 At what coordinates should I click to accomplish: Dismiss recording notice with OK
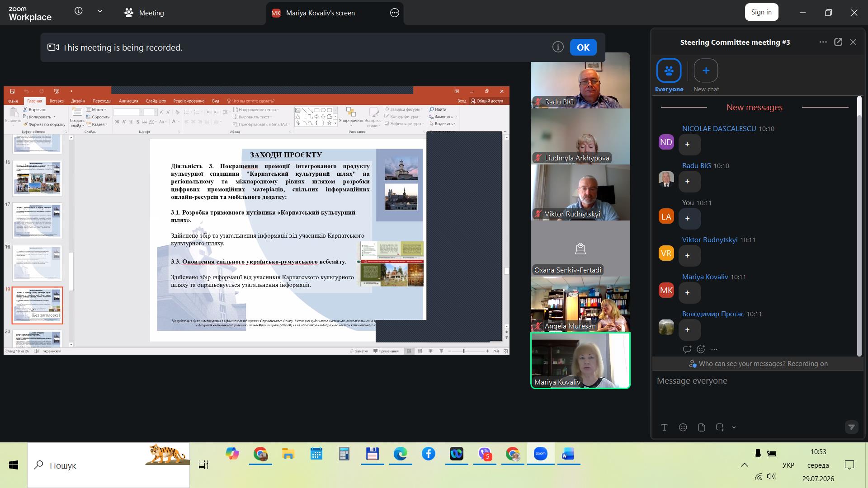pos(583,47)
